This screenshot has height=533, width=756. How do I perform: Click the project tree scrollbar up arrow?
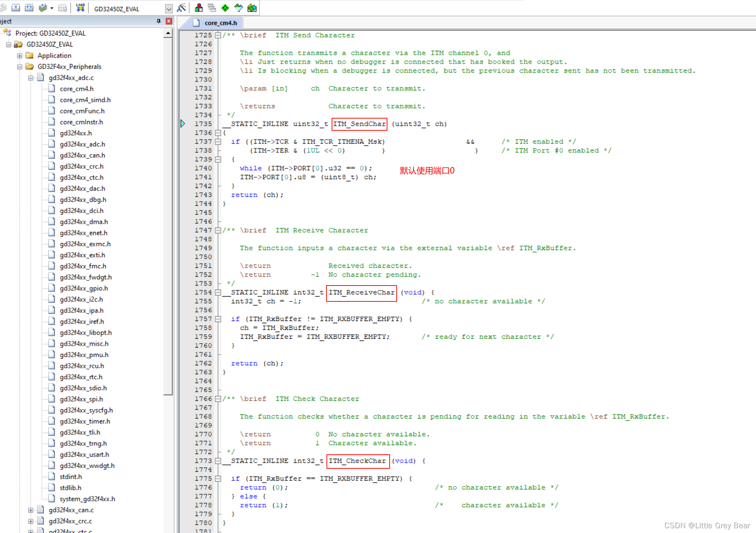pos(168,34)
